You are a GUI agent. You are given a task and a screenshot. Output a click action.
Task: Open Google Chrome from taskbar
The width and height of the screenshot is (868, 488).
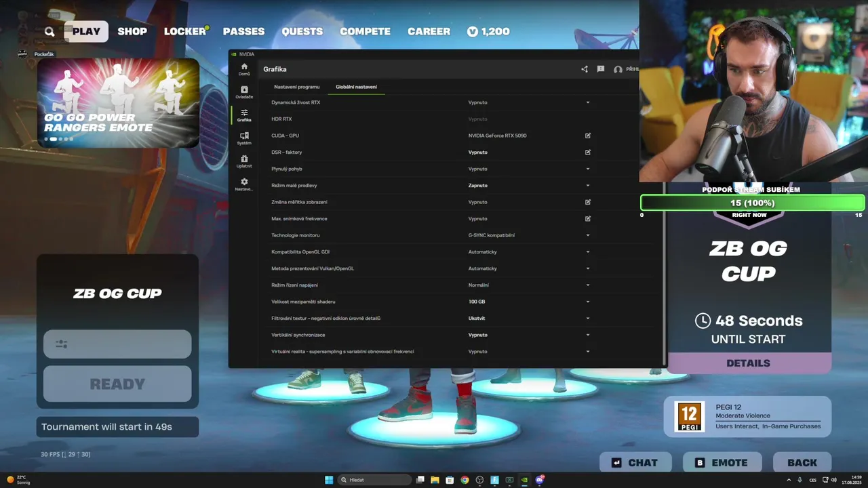[465, 480]
